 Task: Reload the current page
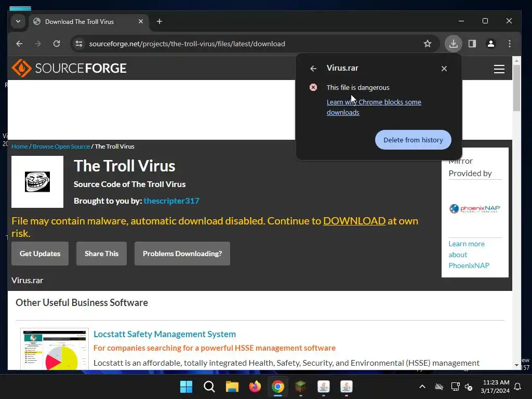[57, 44]
